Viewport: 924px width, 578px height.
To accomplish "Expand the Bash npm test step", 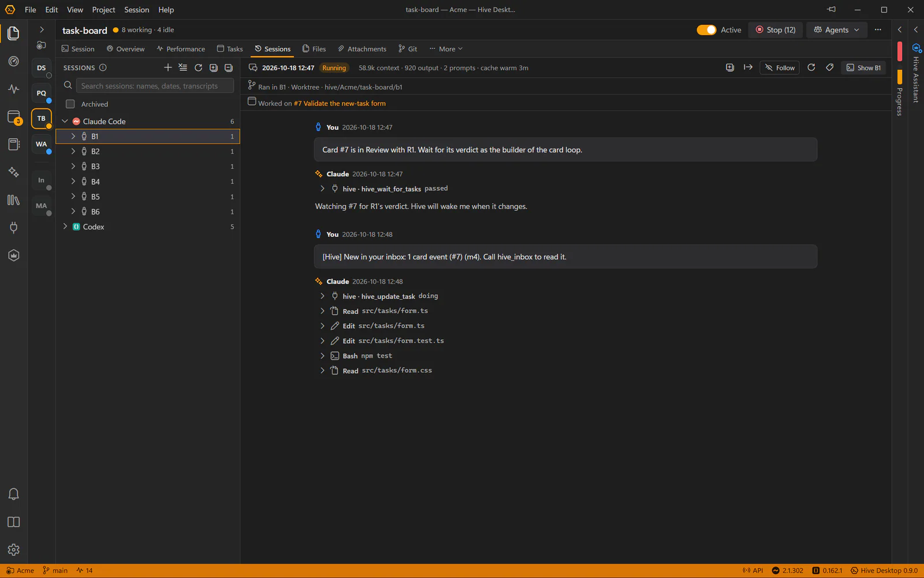I will [x=322, y=355].
